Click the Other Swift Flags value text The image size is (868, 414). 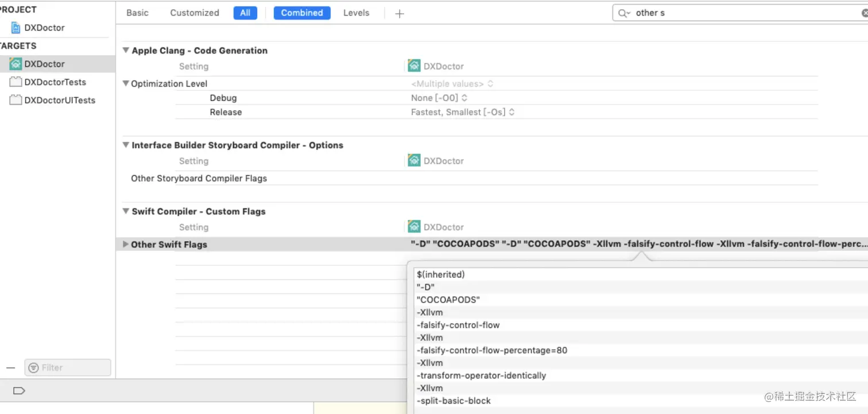[x=639, y=244]
